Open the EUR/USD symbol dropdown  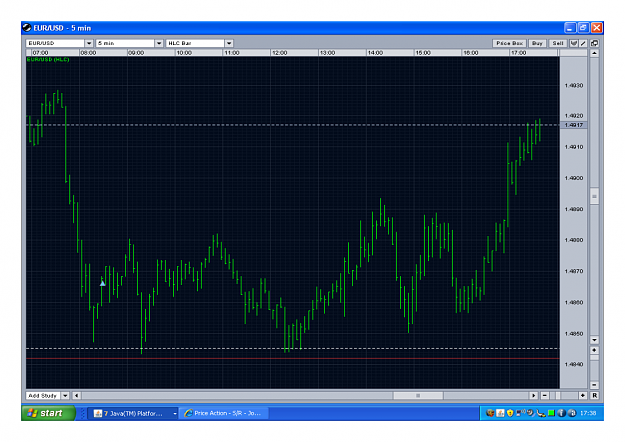pyautogui.click(x=89, y=43)
